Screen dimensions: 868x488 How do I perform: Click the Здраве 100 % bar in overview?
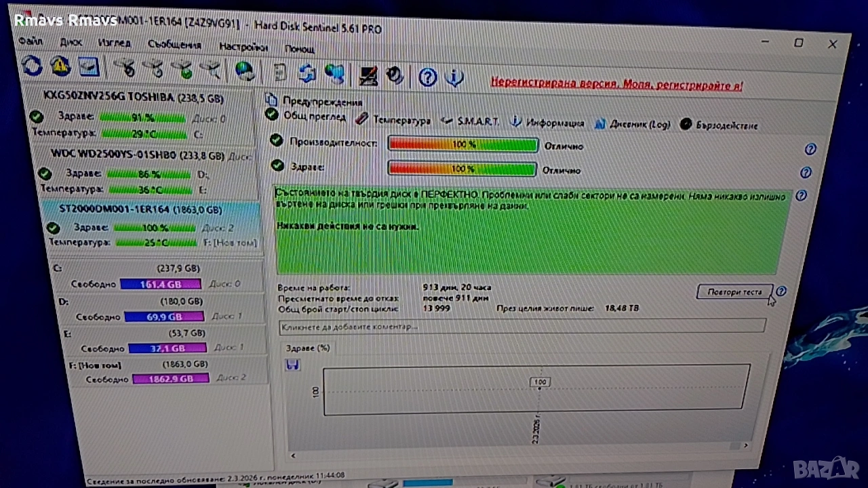point(462,168)
